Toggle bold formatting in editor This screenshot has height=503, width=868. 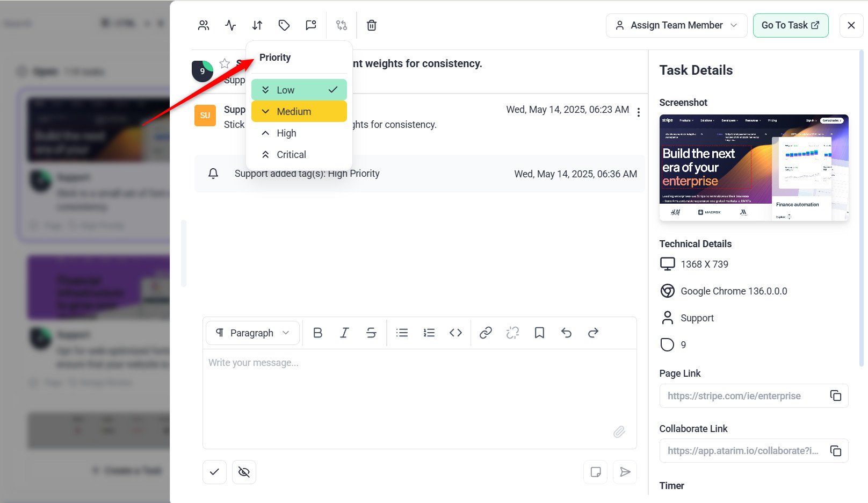(x=317, y=333)
